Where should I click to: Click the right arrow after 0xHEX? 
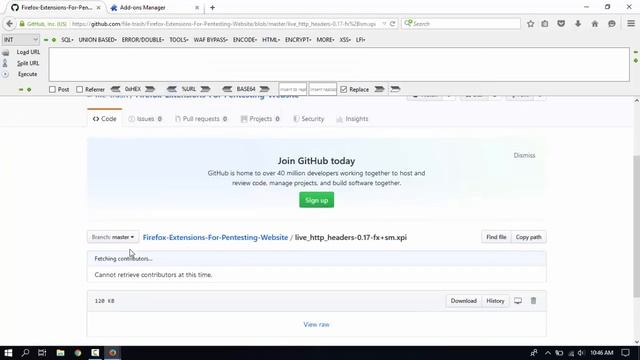(150, 89)
